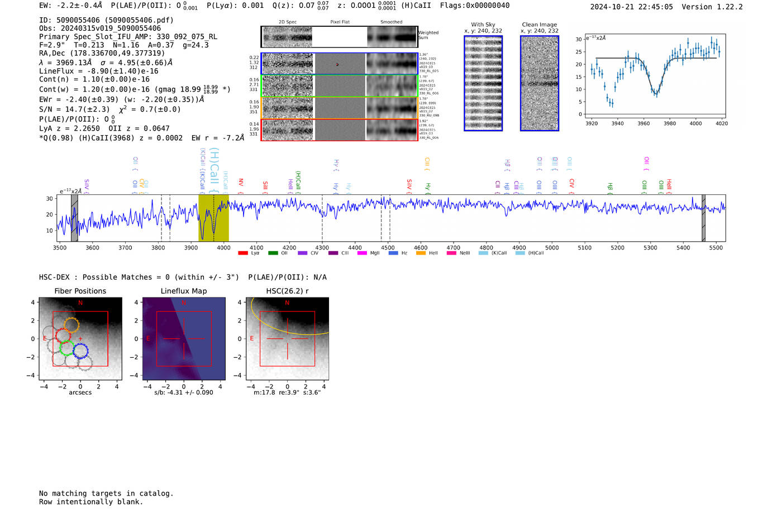
Task: Click the LyA z = 2.2650 line
Action: [104, 128]
